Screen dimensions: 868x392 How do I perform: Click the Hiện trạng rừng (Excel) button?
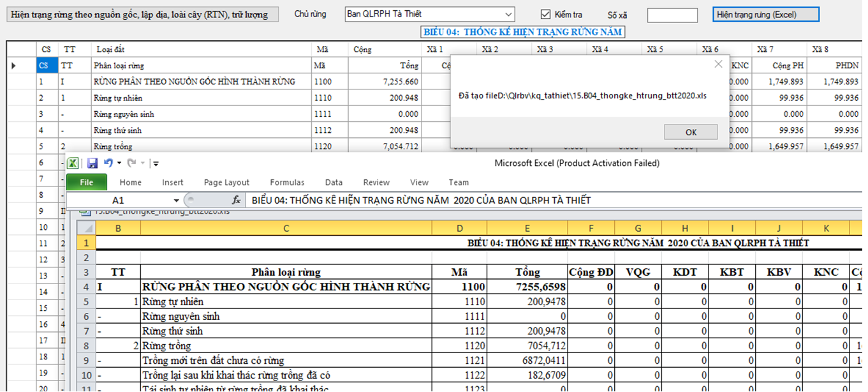[765, 14]
